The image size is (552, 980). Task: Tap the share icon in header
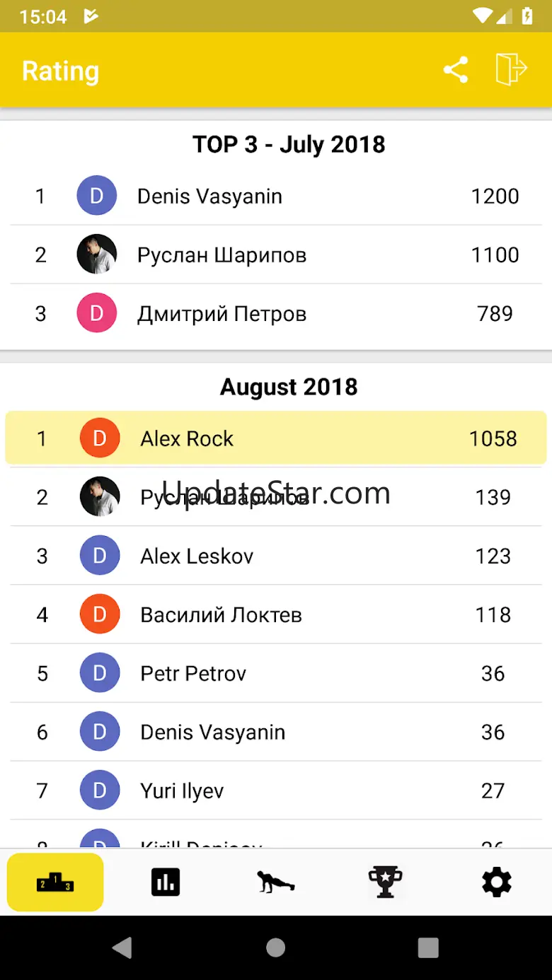tap(456, 70)
